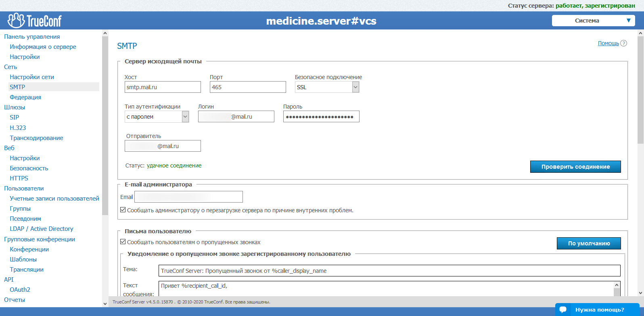Image resolution: width=644 pixels, height=316 pixels.
Task: Open the Помощь link
Action: coord(608,43)
